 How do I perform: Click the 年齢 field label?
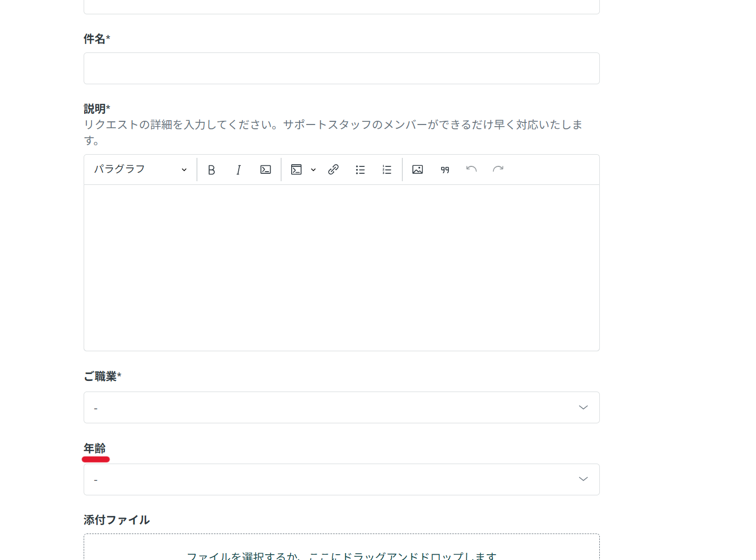point(95,448)
